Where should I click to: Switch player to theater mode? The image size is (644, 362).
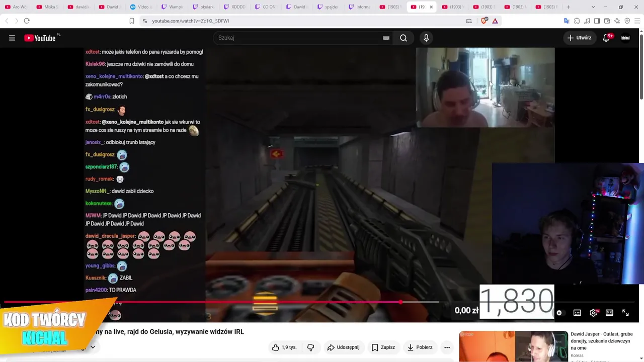[609, 313]
